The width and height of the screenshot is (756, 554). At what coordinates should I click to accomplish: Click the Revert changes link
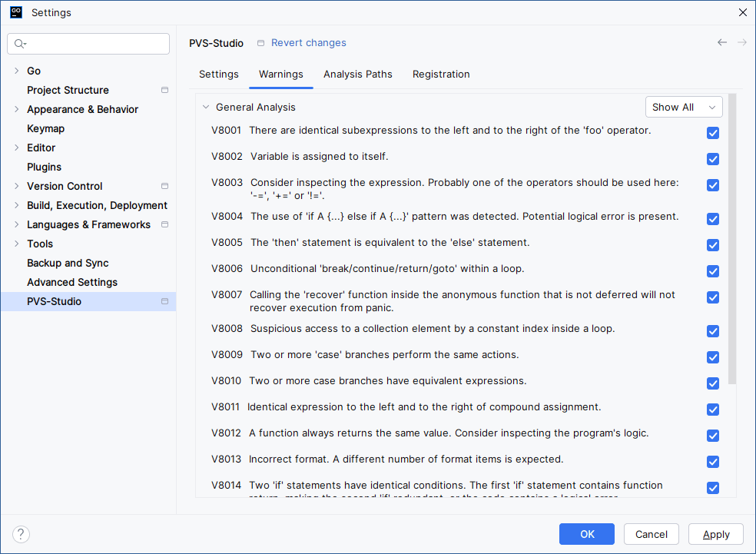tap(308, 43)
